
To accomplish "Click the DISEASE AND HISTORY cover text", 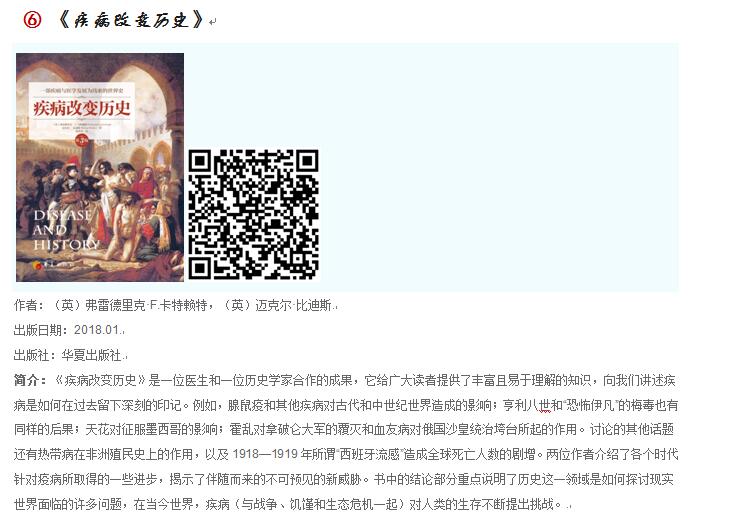I will point(65,230).
